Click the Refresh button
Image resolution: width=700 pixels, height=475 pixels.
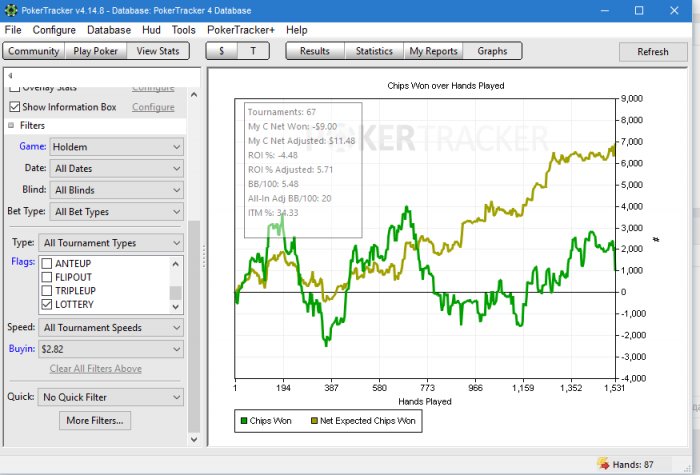653,52
